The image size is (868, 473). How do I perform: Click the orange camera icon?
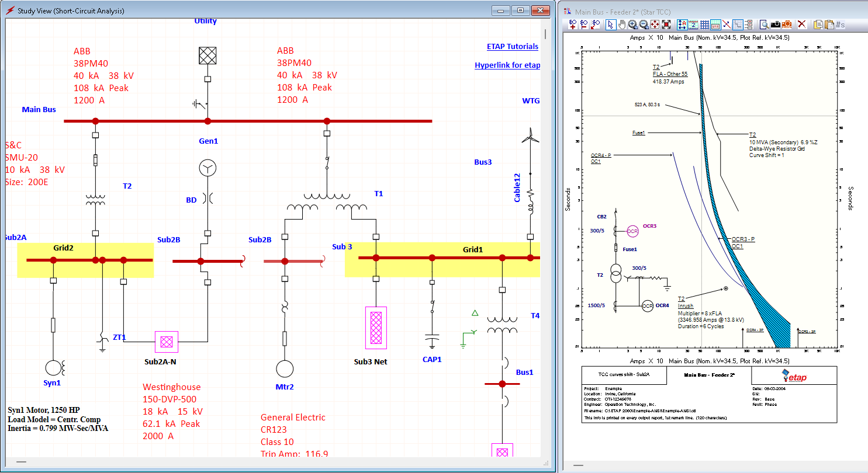[x=787, y=25]
